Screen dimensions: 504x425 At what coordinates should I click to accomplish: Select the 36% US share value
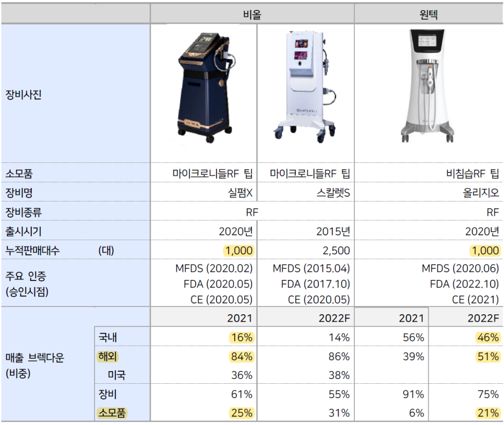(x=242, y=375)
